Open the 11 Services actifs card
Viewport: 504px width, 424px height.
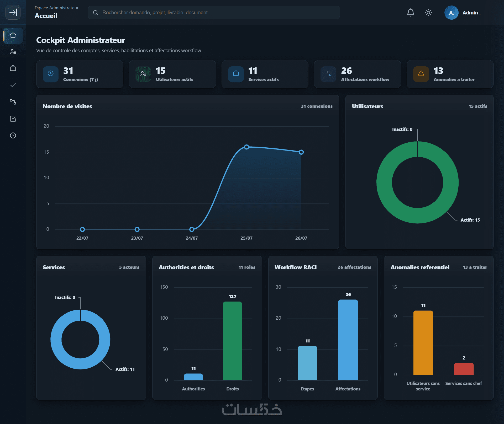click(x=265, y=74)
